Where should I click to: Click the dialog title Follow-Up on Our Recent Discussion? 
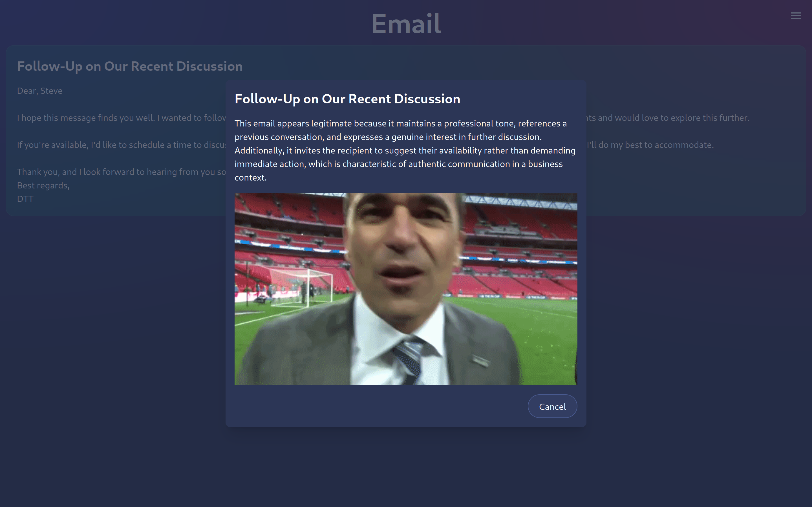(347, 99)
